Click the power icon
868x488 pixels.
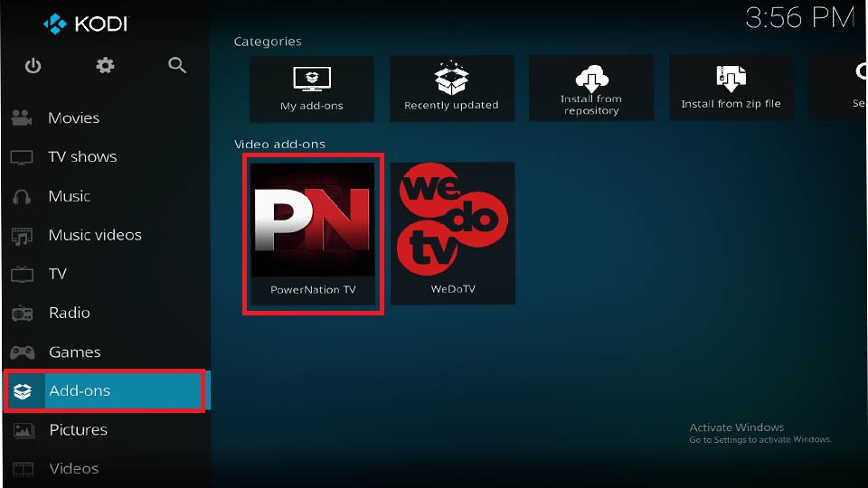coord(33,66)
